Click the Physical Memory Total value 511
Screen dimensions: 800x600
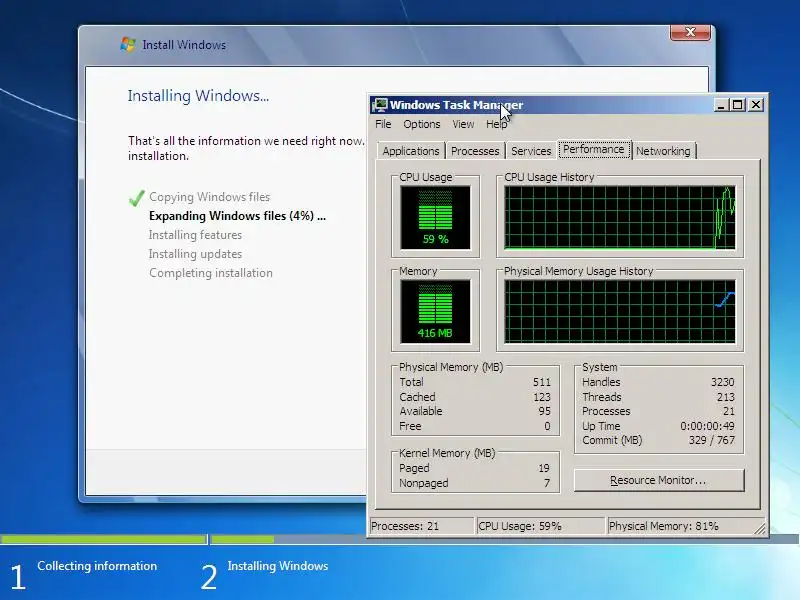coord(541,382)
